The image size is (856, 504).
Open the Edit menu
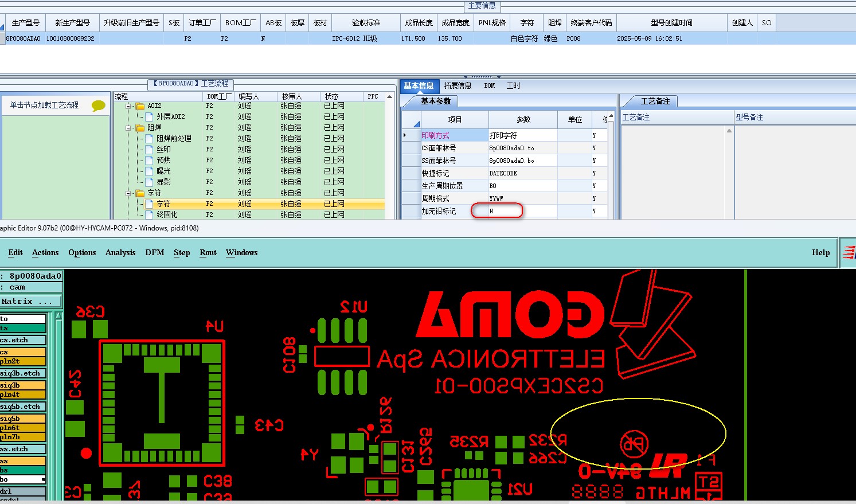[15, 253]
